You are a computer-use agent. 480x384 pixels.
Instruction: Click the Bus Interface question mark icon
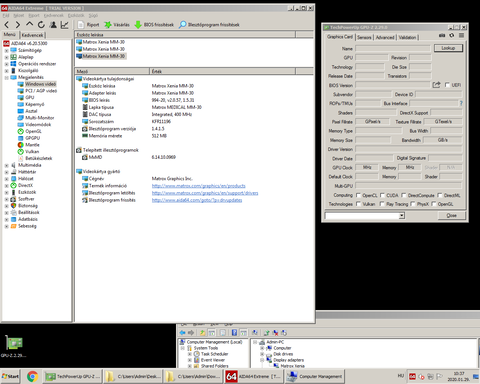tap(461, 103)
